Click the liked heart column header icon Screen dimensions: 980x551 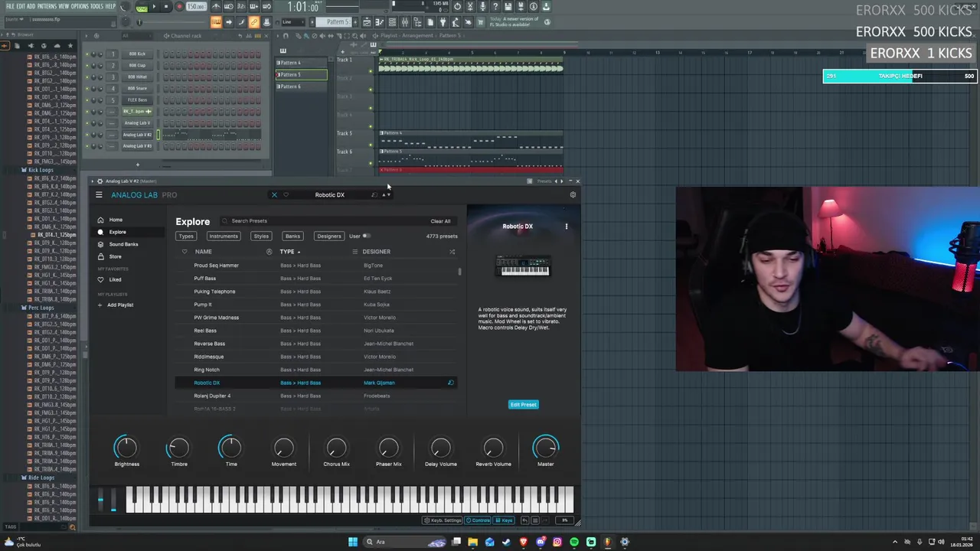185,252
